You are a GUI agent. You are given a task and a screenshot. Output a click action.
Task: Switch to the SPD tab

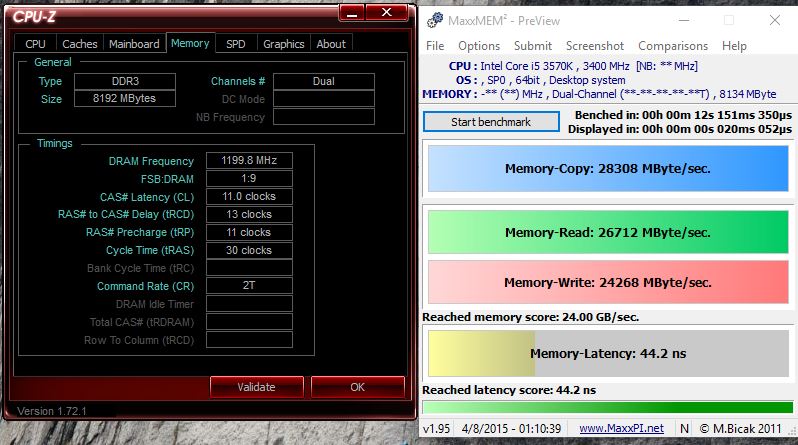pos(236,44)
